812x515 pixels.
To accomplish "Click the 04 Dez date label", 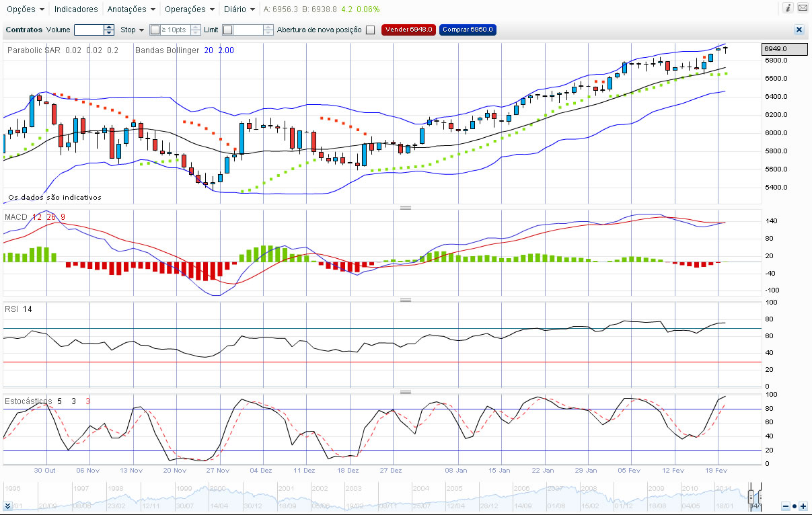I will coord(262,471).
